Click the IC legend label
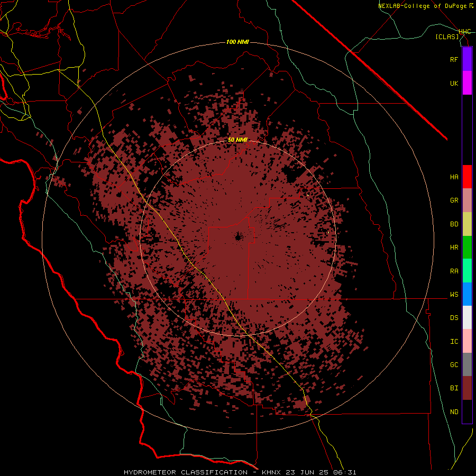476x476 pixels. (x=454, y=342)
